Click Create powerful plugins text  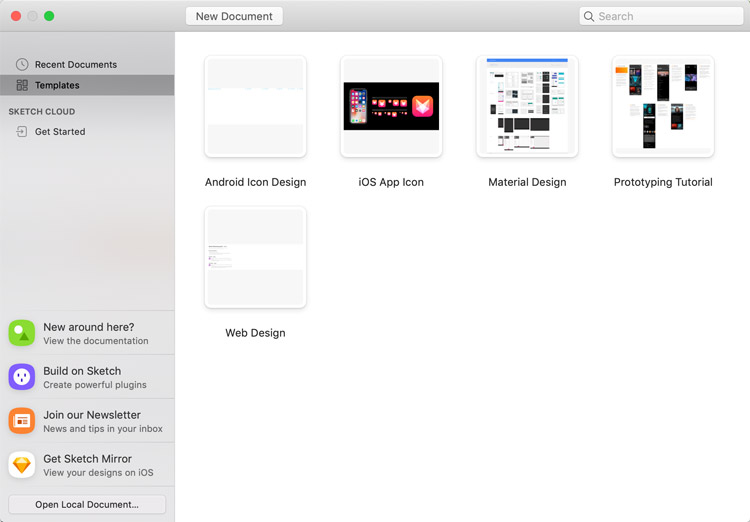coord(95,385)
